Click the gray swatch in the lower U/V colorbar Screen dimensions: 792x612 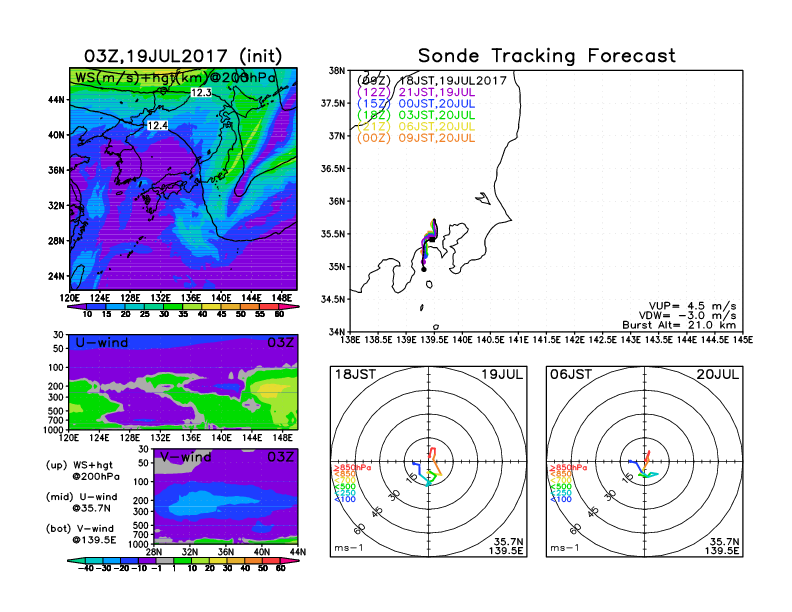click(165, 560)
